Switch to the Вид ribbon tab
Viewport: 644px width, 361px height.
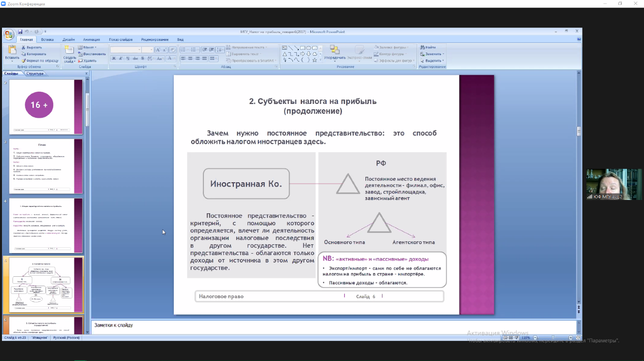point(180,39)
